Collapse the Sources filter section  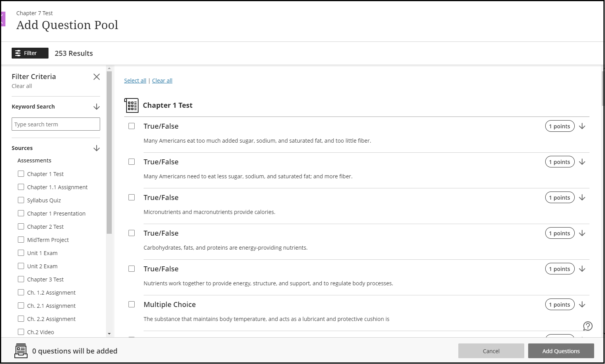pyautogui.click(x=97, y=148)
